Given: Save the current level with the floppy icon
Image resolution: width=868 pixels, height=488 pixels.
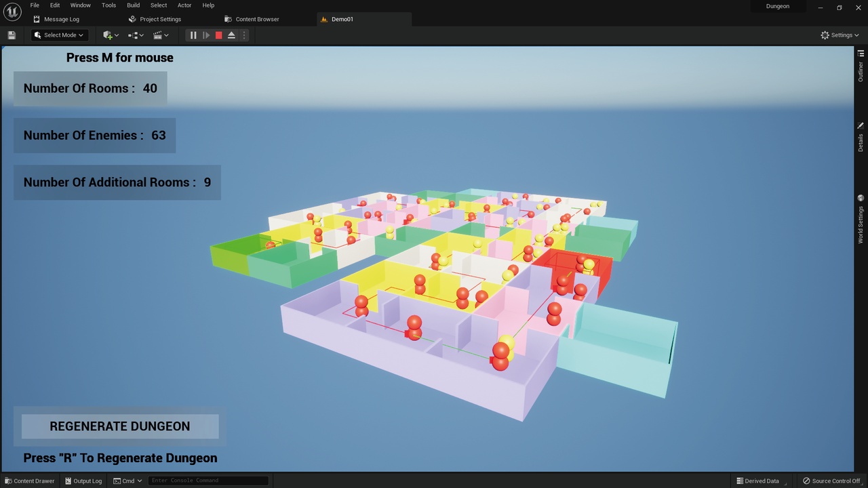Looking at the screenshot, I should point(12,35).
